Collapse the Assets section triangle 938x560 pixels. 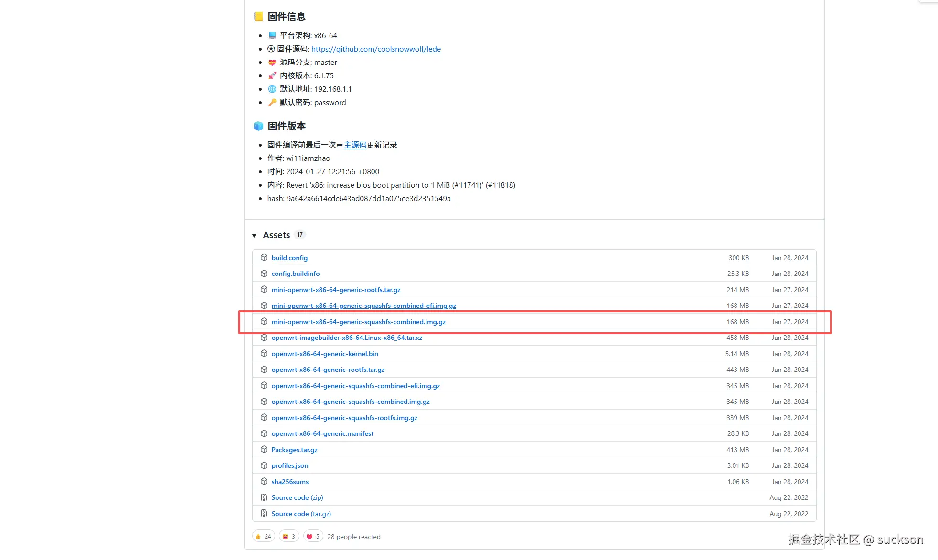pos(254,235)
